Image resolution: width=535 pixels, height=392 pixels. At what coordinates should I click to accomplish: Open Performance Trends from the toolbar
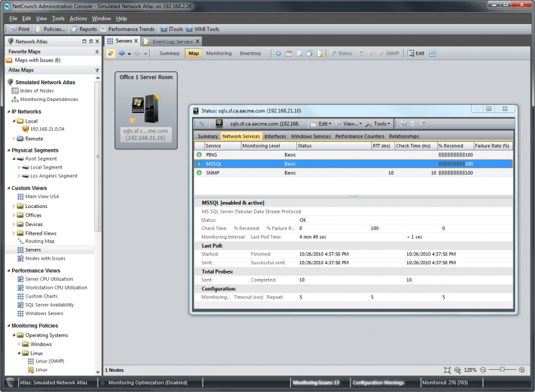pyautogui.click(x=128, y=29)
